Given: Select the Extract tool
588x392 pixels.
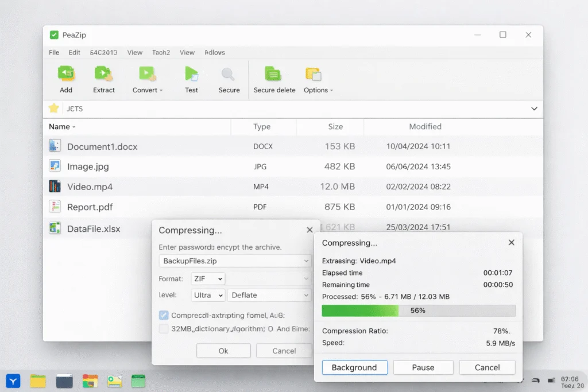Looking at the screenshot, I should [x=104, y=79].
